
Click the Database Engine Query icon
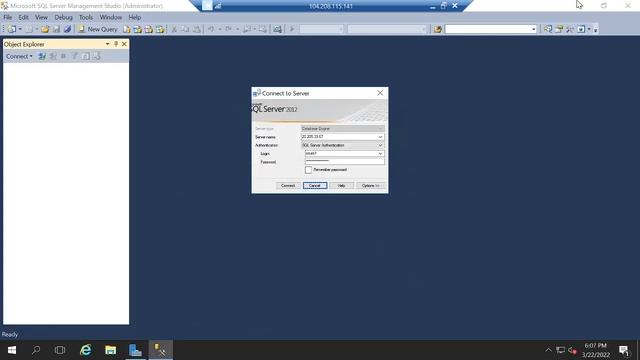point(127,29)
